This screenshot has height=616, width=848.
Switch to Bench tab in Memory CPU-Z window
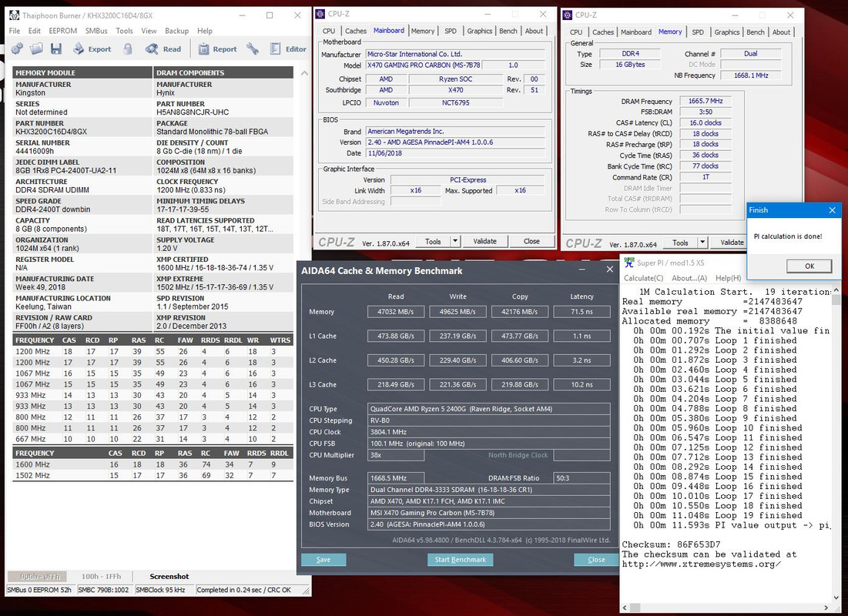(x=756, y=32)
